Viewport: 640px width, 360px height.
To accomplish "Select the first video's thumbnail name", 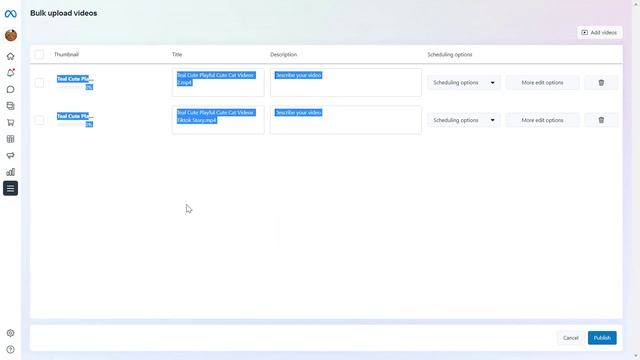I will click(x=75, y=79).
